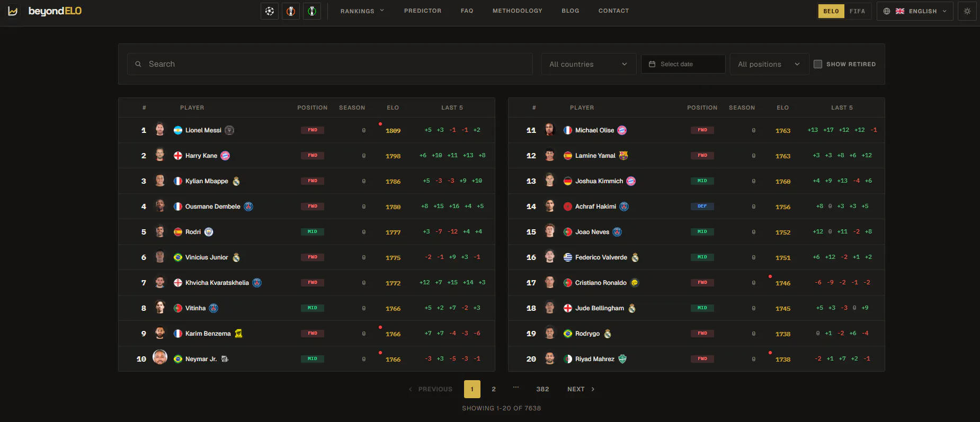Click Kylian Mbappe's Real Madrid club badge
Viewport: 980px width, 422px height.
236,181
